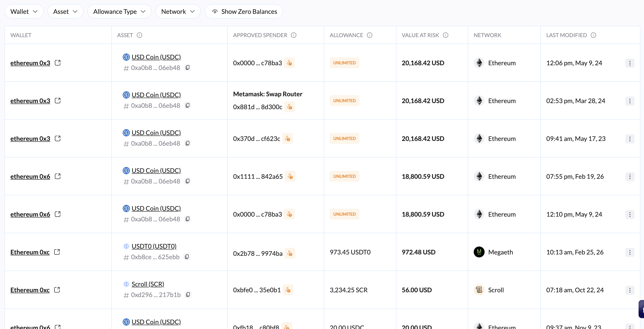This screenshot has height=329, width=644.
Task: Click spender address 0x1111 ... 842a65
Action: 258,177
